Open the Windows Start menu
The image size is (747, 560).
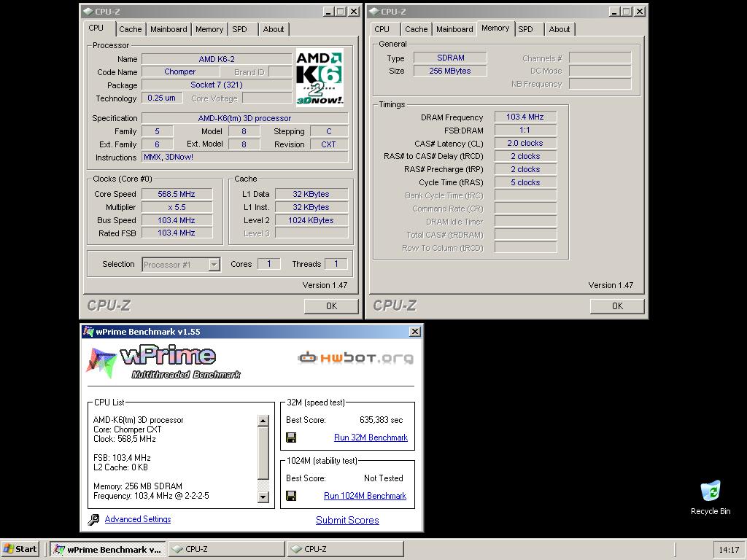[20, 549]
